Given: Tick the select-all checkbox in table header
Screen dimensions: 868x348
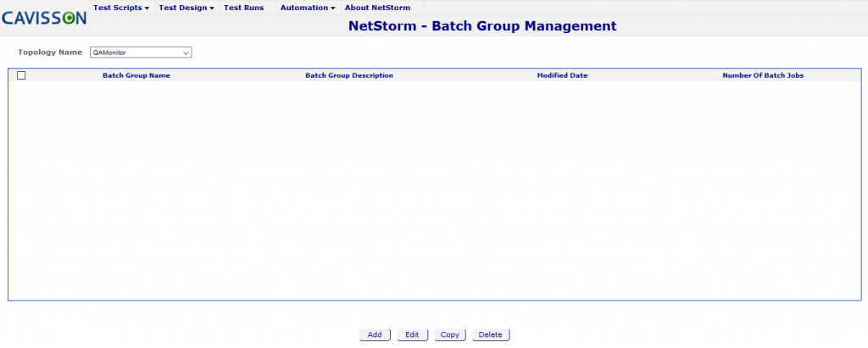Looking at the screenshot, I should (x=21, y=75).
